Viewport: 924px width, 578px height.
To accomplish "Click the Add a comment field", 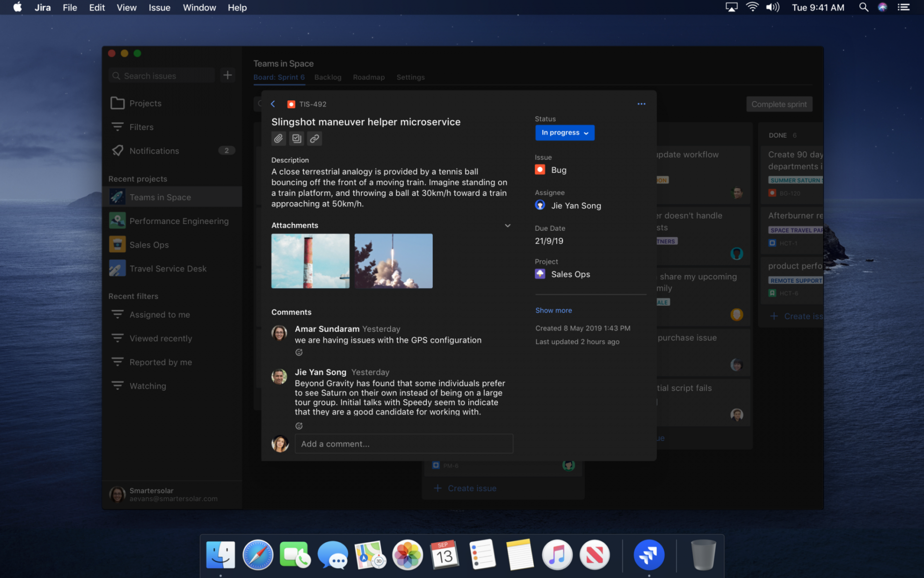I will click(x=404, y=444).
